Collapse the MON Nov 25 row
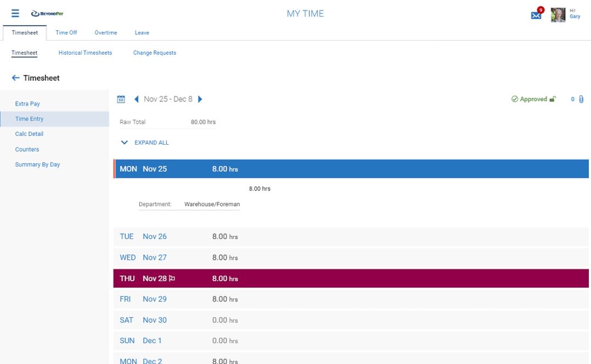Viewport: 591px width, 364px height. pos(351,169)
